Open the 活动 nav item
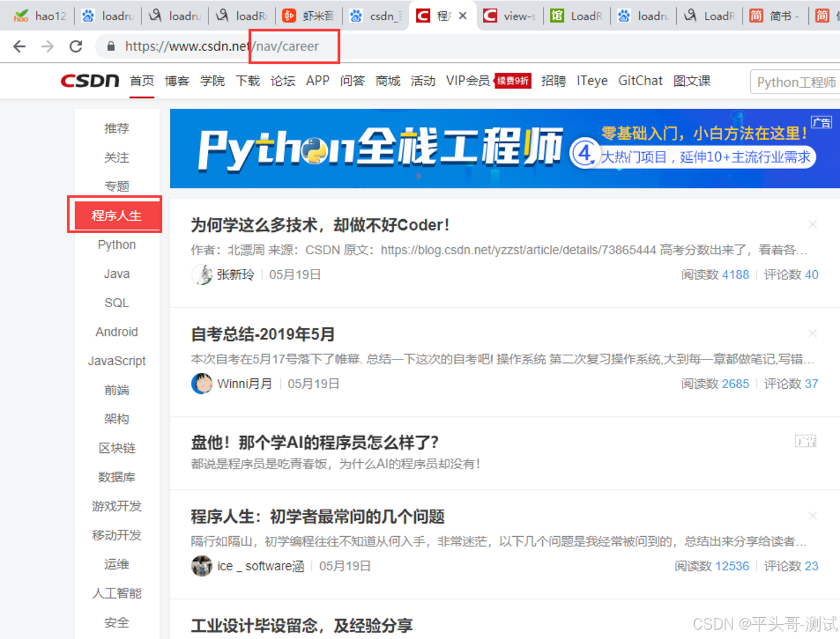 pos(423,81)
